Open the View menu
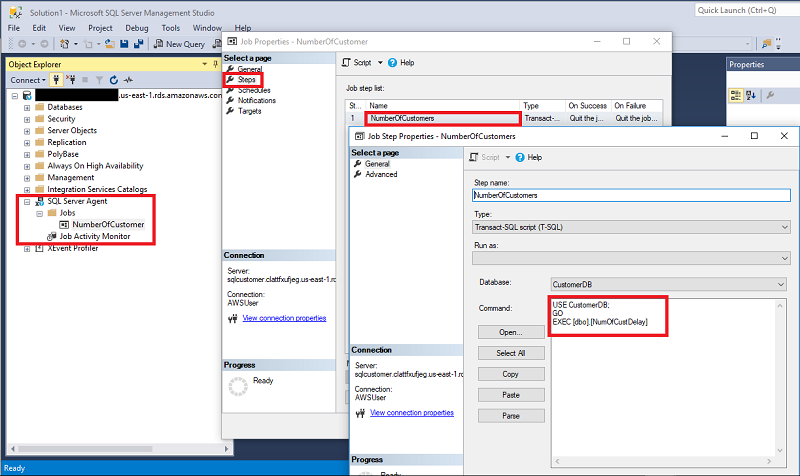The width and height of the screenshot is (800, 476). (x=67, y=28)
